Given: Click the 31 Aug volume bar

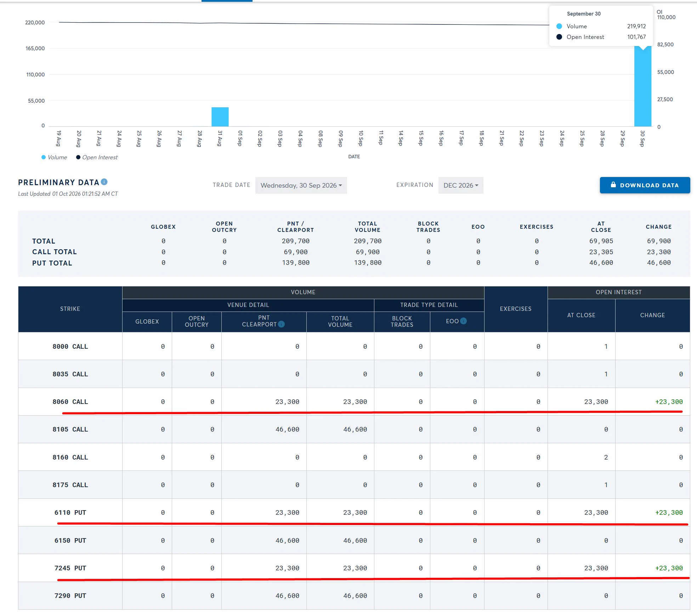Looking at the screenshot, I should point(220,117).
